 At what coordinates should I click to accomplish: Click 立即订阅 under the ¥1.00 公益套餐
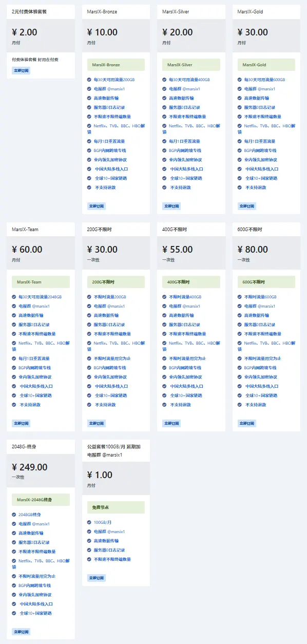coord(97,578)
